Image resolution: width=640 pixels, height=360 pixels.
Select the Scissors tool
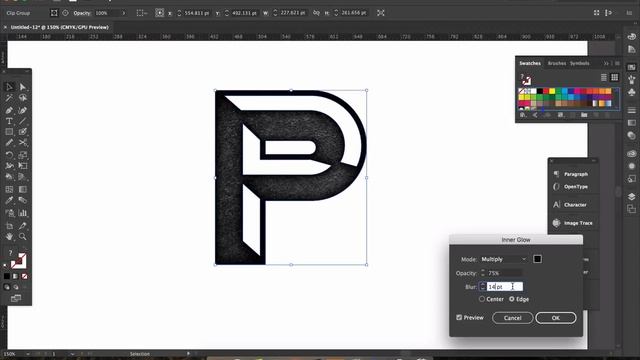[x=22, y=143]
